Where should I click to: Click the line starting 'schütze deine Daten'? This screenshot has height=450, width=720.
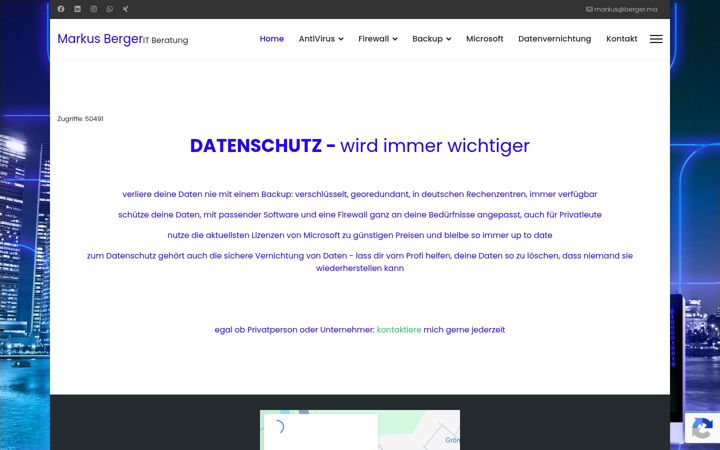click(360, 214)
